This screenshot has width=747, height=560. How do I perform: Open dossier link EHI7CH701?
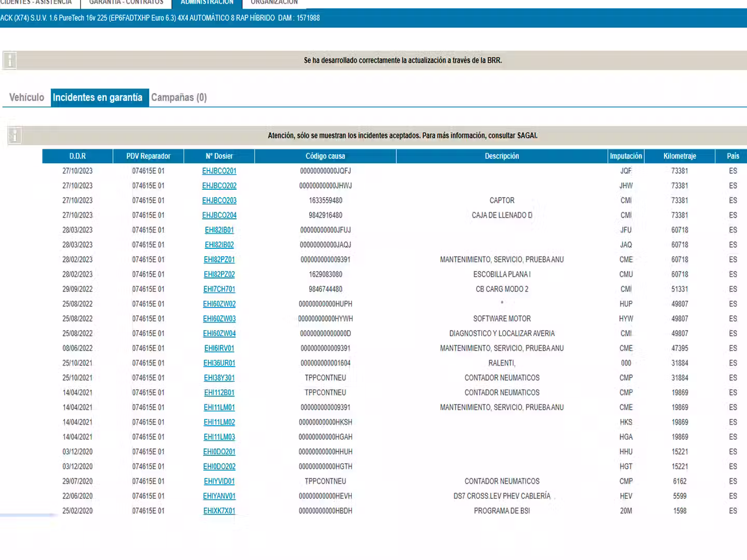(219, 289)
